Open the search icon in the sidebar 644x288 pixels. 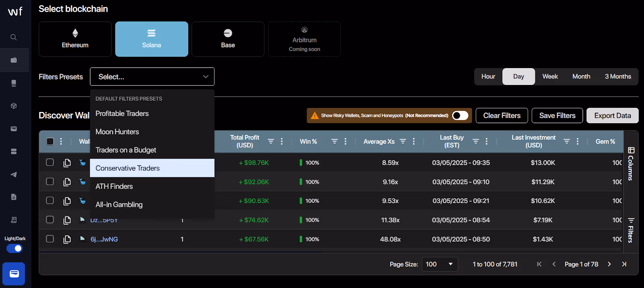pos(14,37)
